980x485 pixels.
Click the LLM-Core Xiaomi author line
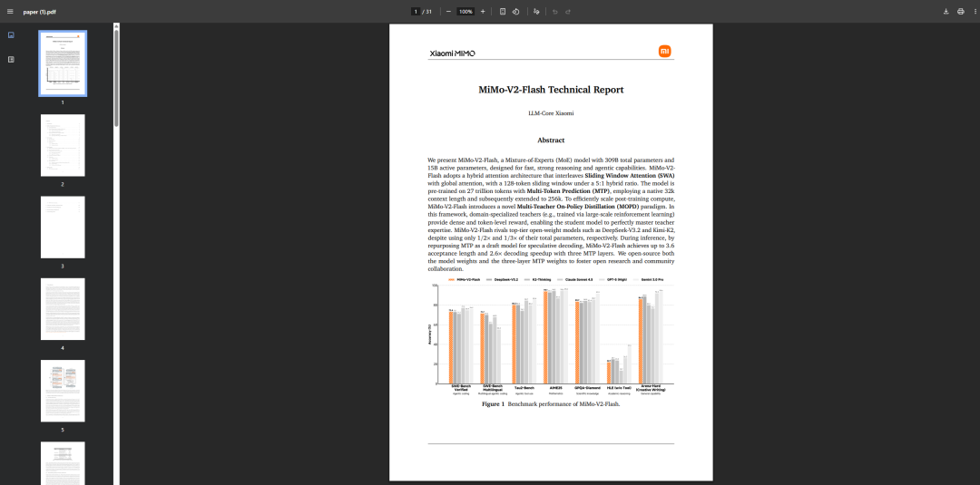551,113
